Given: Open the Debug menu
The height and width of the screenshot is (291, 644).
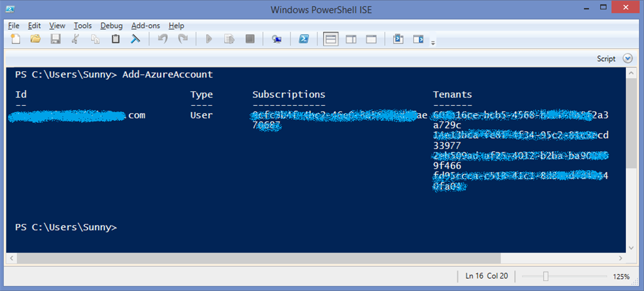Looking at the screenshot, I should [111, 26].
